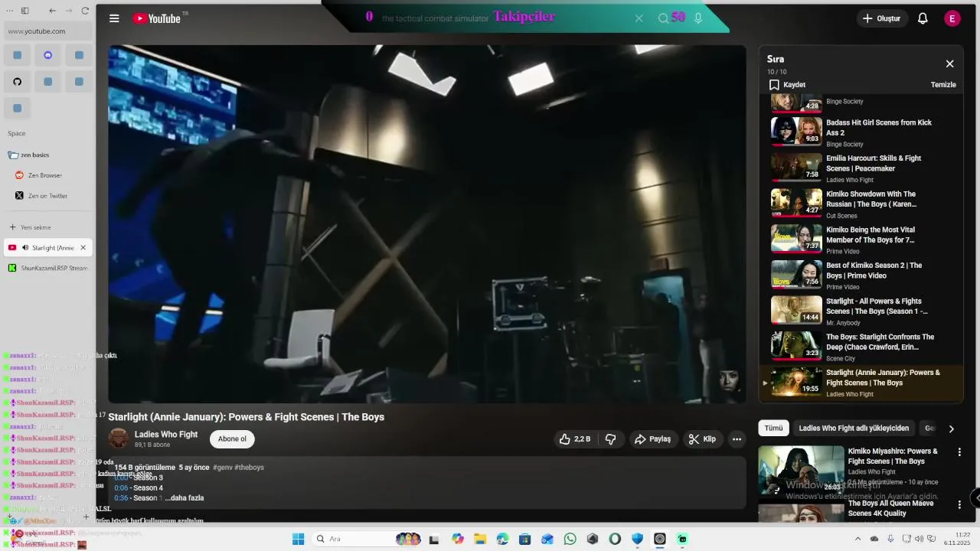Mute the Starlight tab audio icon

[25, 248]
